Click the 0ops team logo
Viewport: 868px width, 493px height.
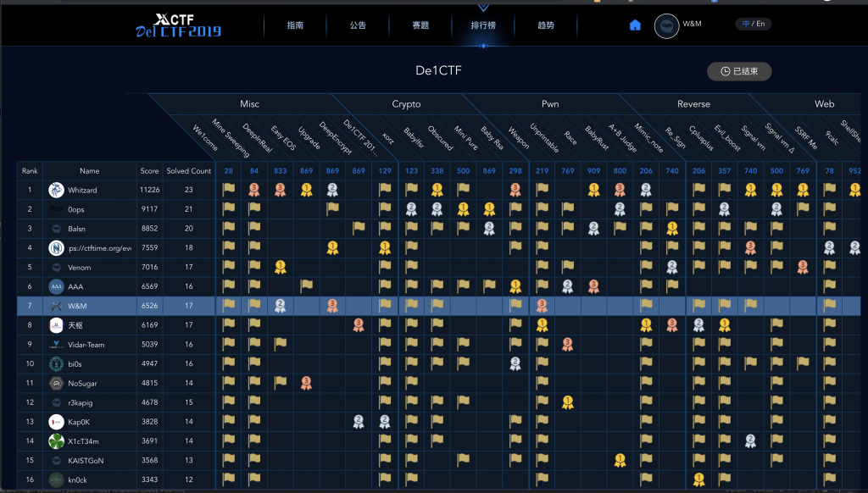coord(56,209)
